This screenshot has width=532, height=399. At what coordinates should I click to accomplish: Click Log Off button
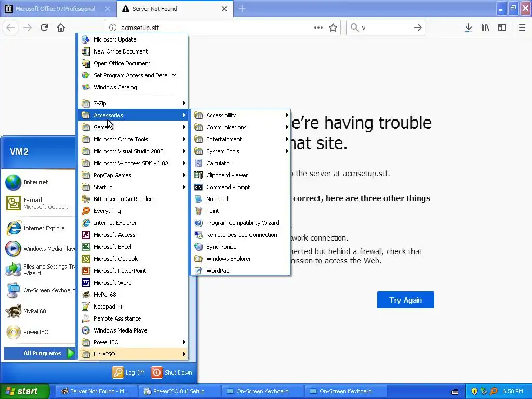[x=128, y=373]
